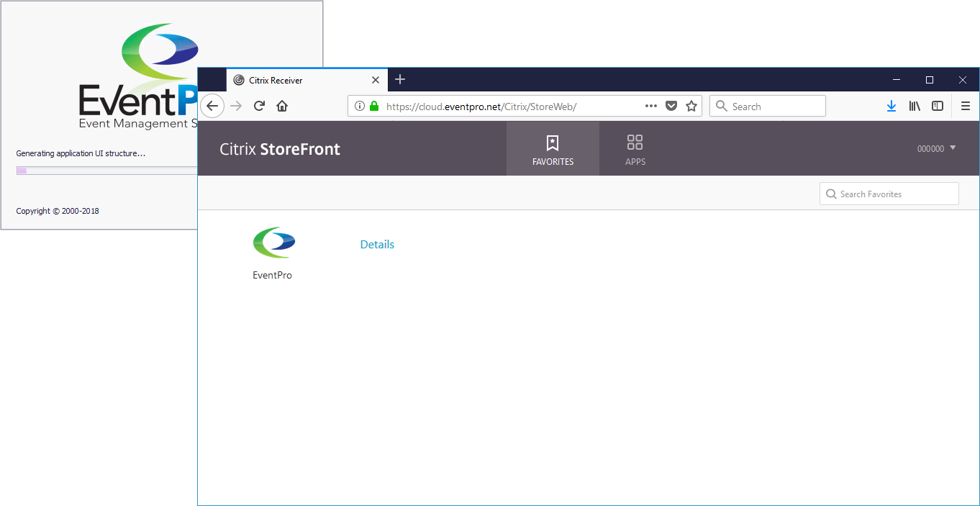The image size is (980, 506).
Task: Open a new tab with plus button
Action: click(x=401, y=79)
